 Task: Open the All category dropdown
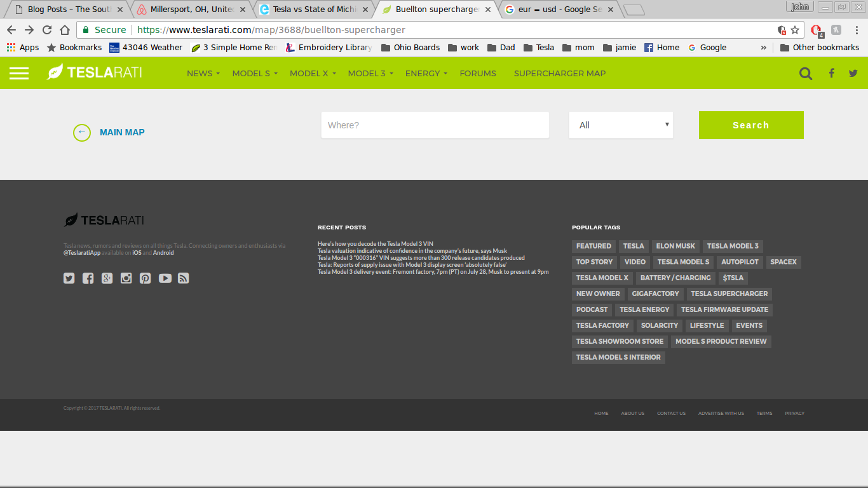[621, 125]
